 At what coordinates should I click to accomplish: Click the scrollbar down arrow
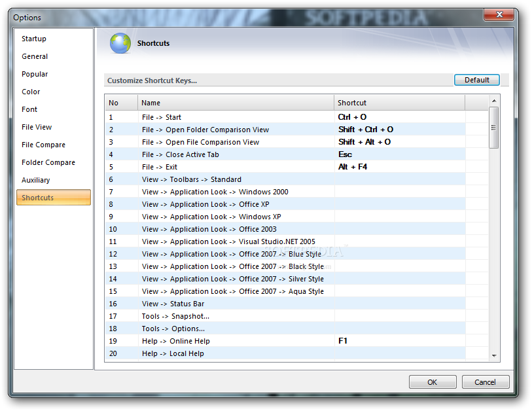[494, 355]
